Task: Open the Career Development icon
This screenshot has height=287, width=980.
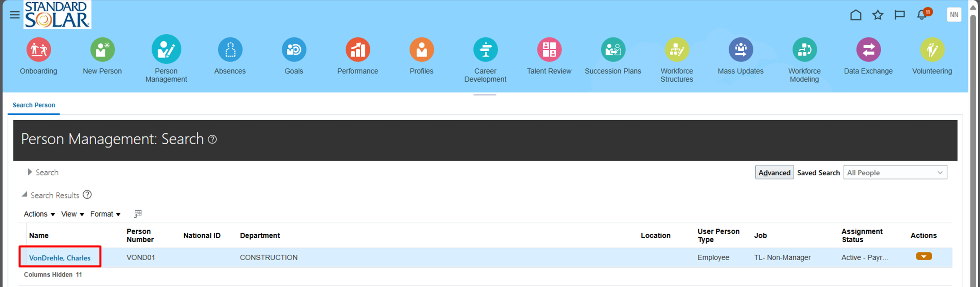Action: click(x=485, y=49)
